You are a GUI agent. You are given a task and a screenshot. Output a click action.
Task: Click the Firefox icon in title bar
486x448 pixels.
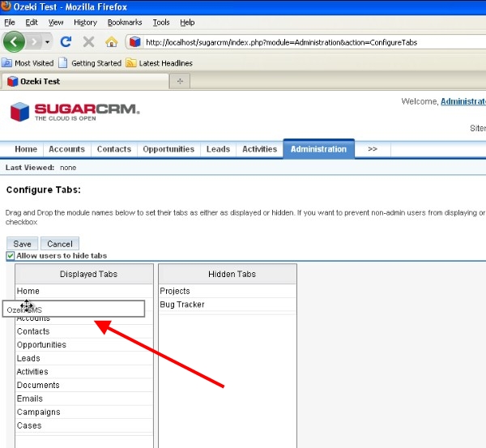[x=6, y=6]
